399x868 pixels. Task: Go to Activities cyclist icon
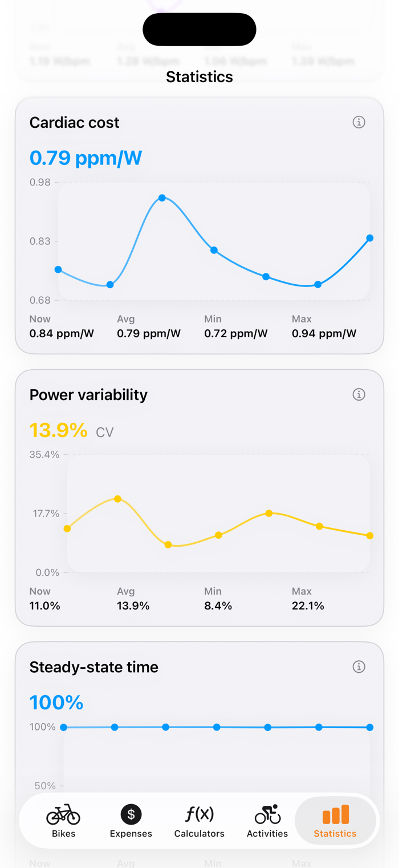click(x=267, y=814)
